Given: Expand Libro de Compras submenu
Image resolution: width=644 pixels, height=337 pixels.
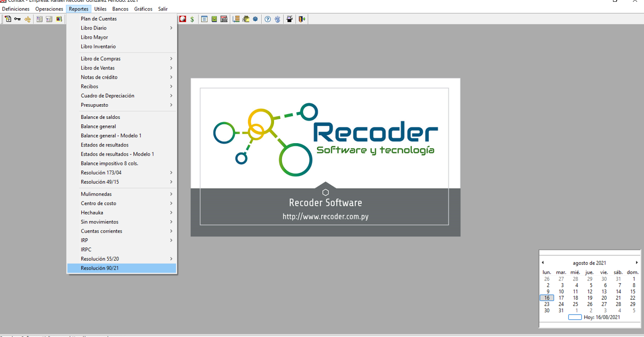Looking at the screenshot, I should point(122,59).
